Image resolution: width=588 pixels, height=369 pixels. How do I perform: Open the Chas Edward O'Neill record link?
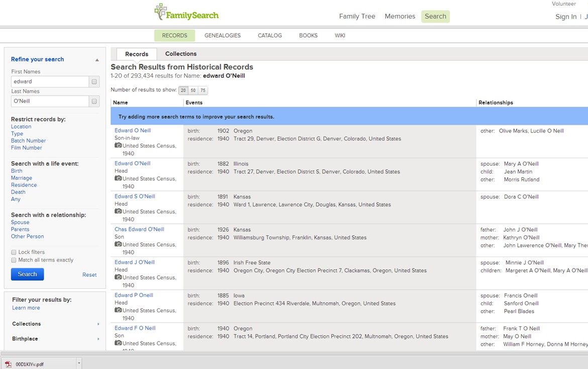pyautogui.click(x=139, y=229)
